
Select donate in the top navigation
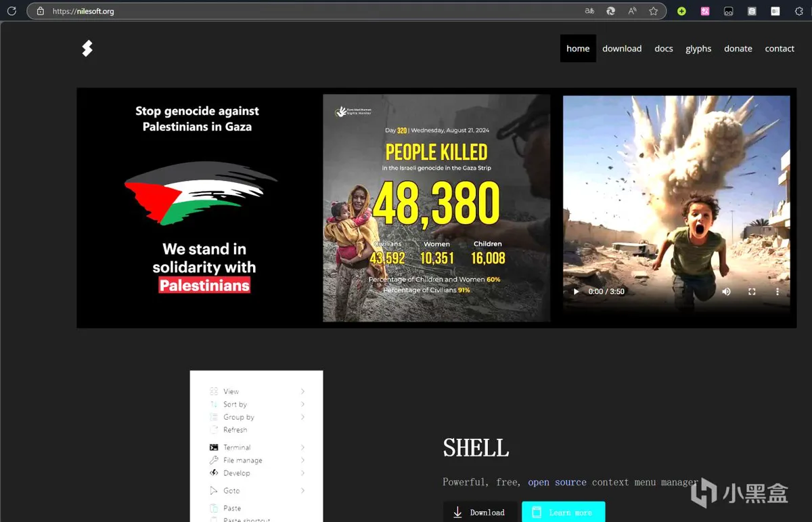[738, 49]
